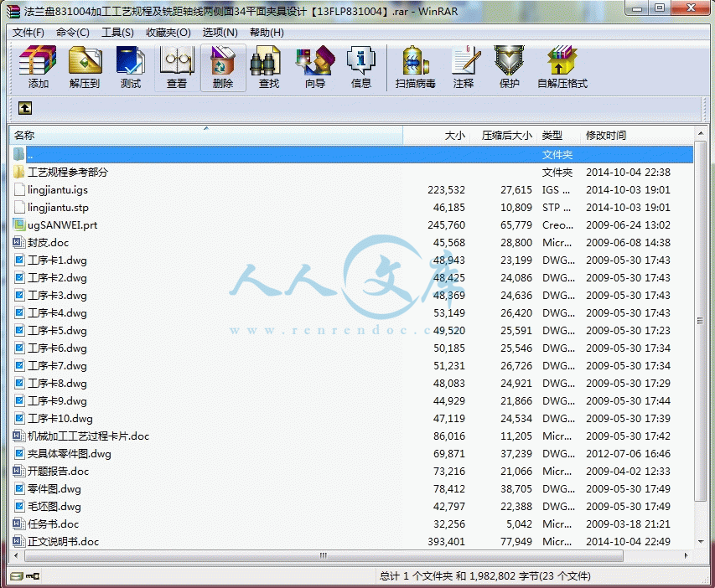The height and width of the screenshot is (588, 715).
Task: Select file 正文说明书.doc
Action: pyautogui.click(x=64, y=541)
